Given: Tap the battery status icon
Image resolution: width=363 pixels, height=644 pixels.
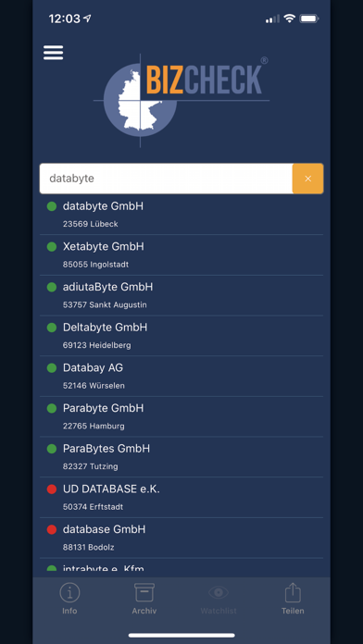Looking at the screenshot, I should (309, 19).
